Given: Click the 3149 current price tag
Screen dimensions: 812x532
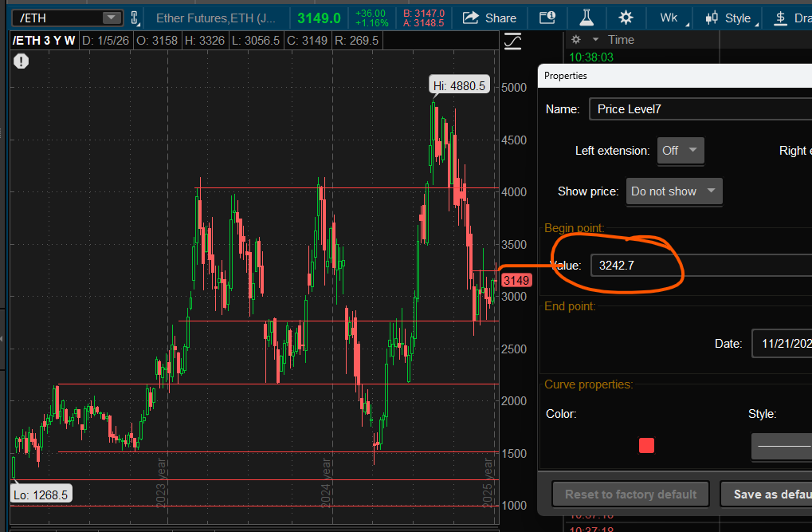Looking at the screenshot, I should click(516, 281).
